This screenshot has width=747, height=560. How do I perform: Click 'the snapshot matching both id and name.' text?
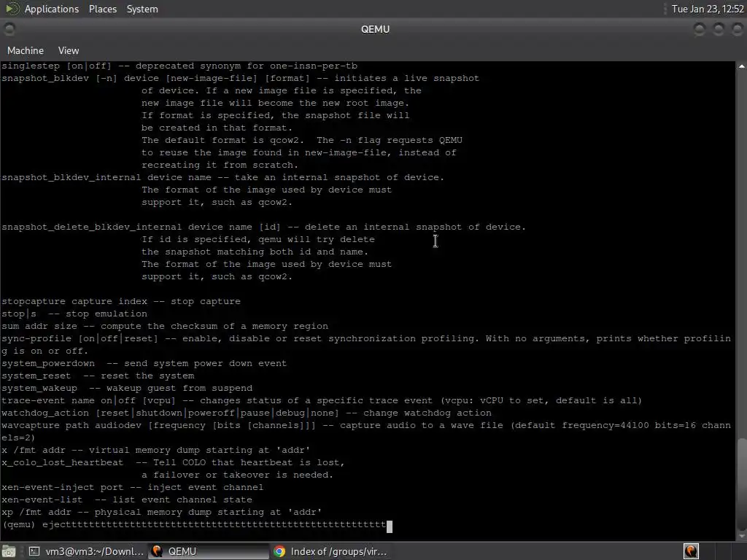(255, 252)
